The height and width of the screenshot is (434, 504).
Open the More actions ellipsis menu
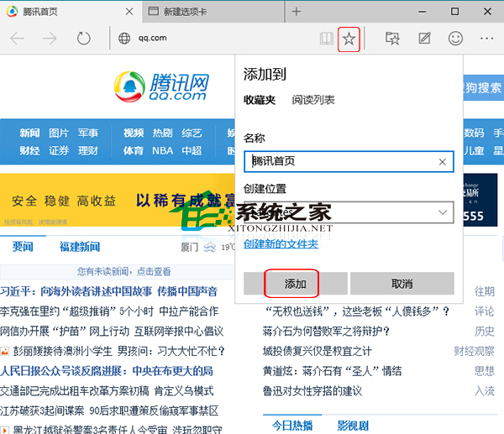[486, 39]
